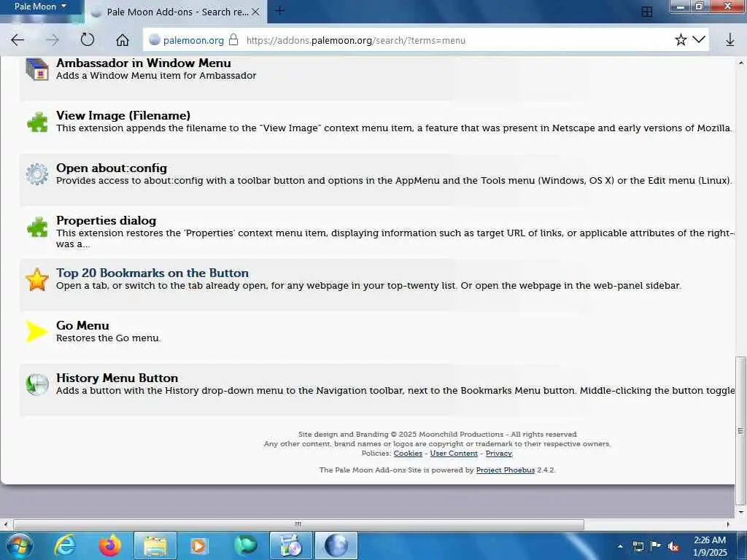Open the home page icon
Image resolution: width=747 pixels, height=560 pixels.
[123, 40]
